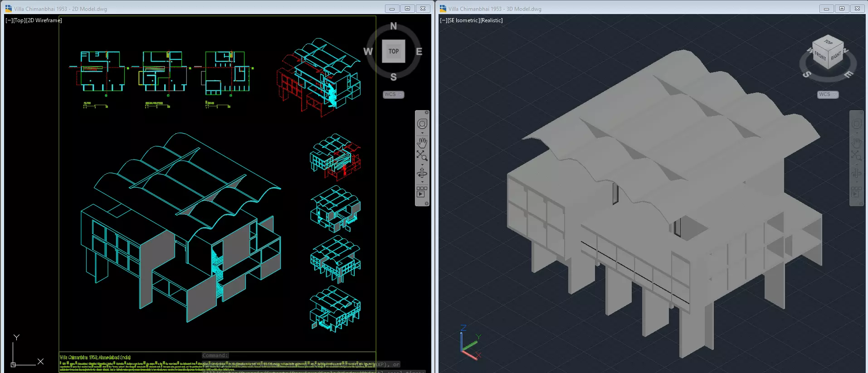
Task: Expand SteeringWheel options arrow in 2D Model window
Action: 422,133
